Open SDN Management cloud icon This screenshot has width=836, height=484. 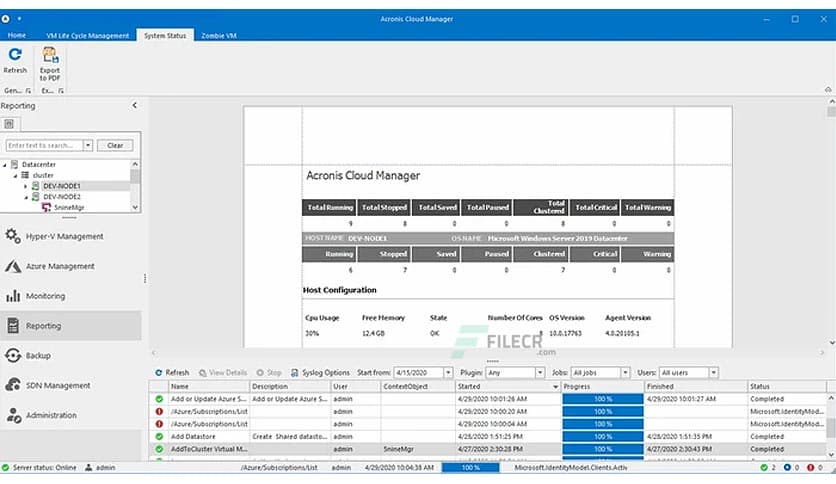point(13,385)
